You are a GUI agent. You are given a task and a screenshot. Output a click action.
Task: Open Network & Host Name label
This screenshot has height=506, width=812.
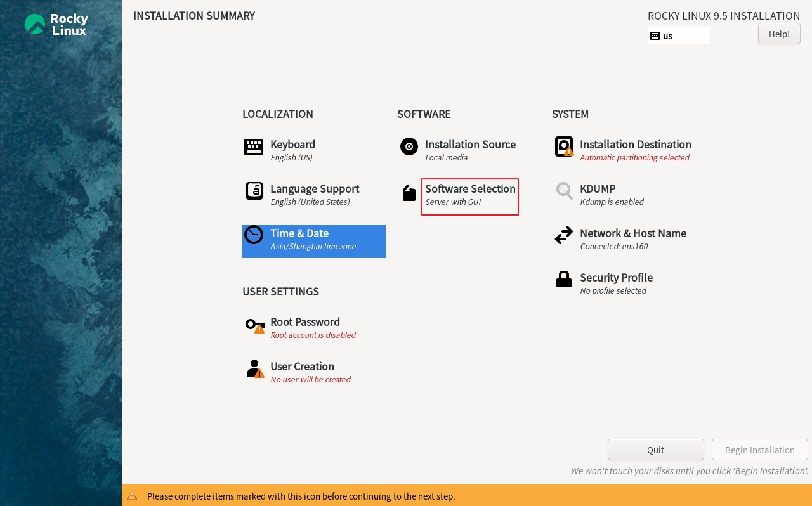coord(633,233)
